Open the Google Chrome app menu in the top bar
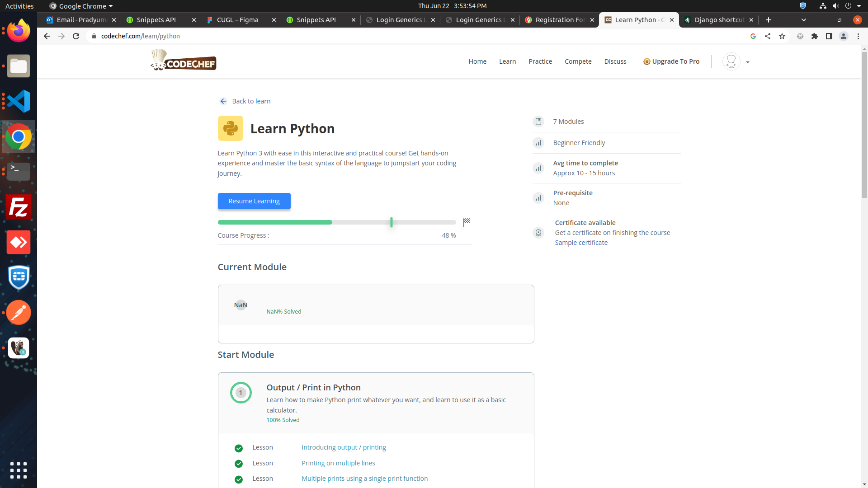 point(81,6)
